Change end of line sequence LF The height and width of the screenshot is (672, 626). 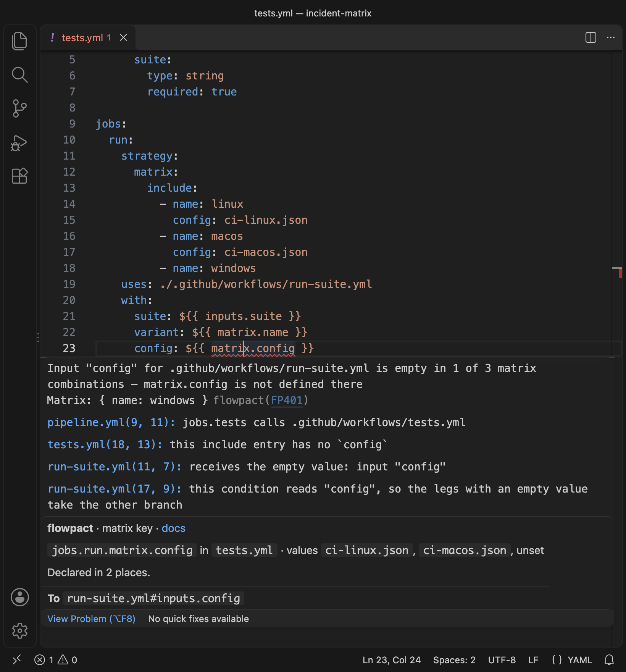(x=533, y=660)
